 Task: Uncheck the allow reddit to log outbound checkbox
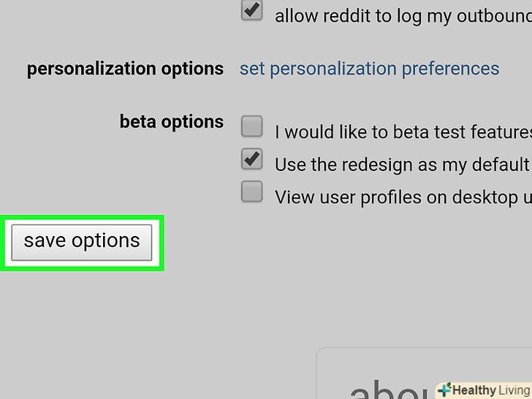pos(252,10)
